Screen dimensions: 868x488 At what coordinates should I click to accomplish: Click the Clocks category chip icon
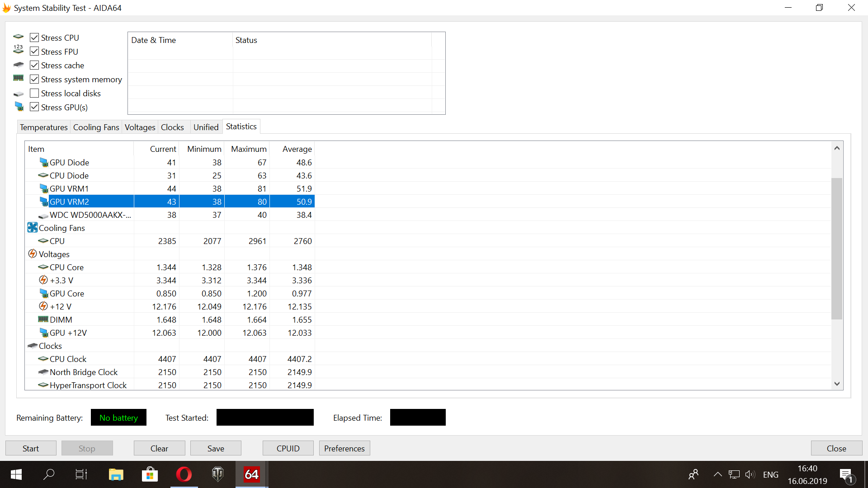point(32,346)
